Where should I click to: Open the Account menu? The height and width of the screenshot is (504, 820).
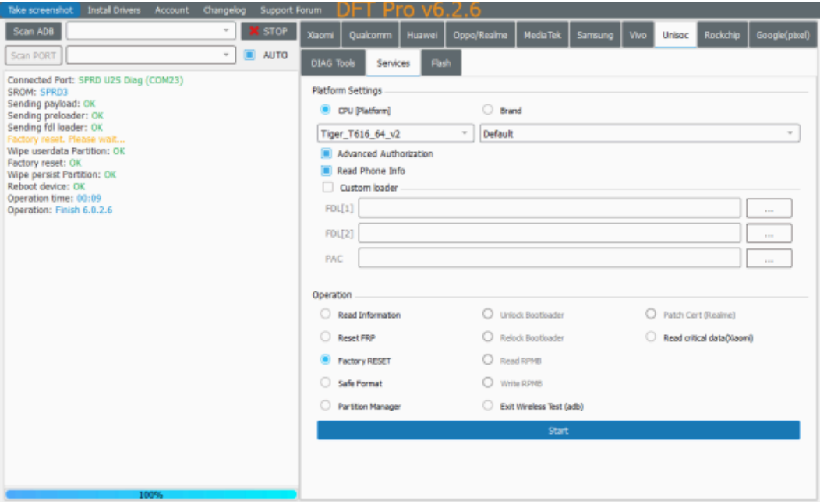coord(171,10)
